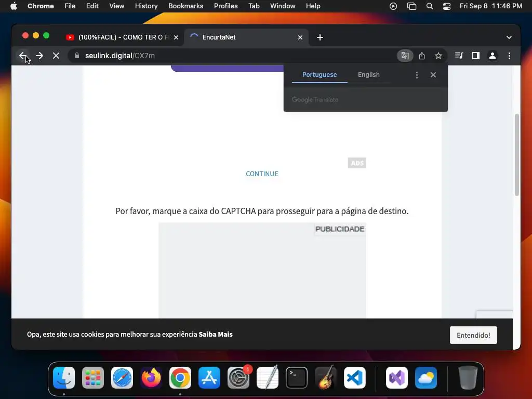Image resolution: width=532 pixels, height=399 pixels.
Task: Open the Help menu
Action: coord(313,6)
